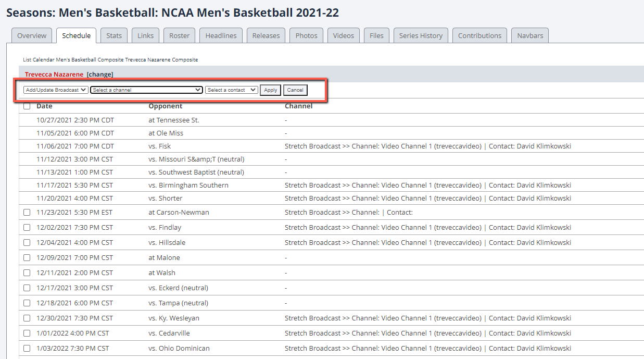Screen dimensions: 644x359
Task: Open the Calendar view link
Action: [42, 60]
